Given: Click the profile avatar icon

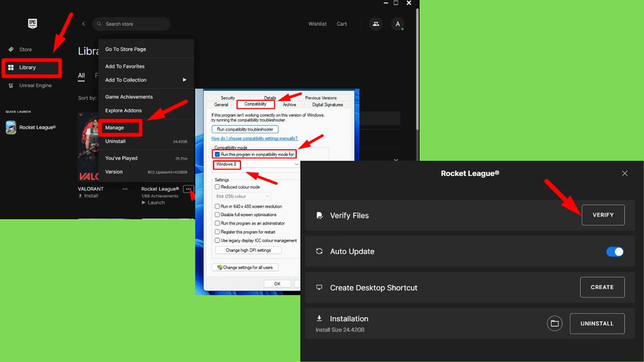Looking at the screenshot, I should pos(398,24).
